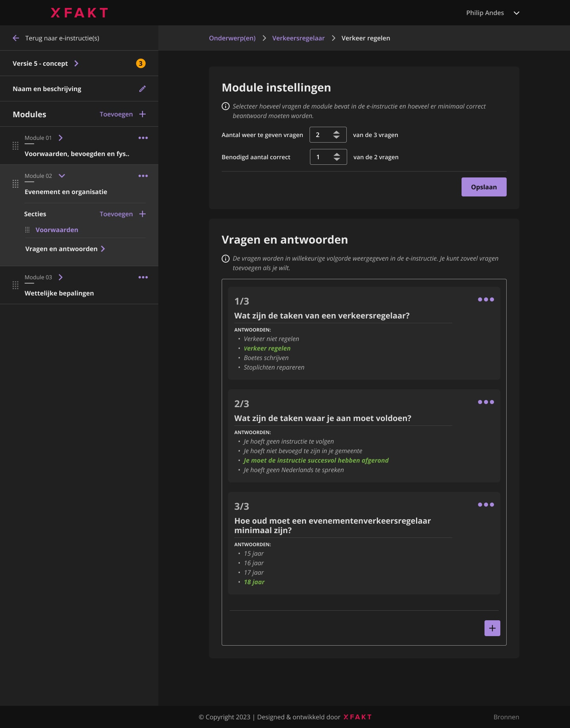Click the Benodigd aantal correct field
Screen dimensions: 570x728
328,157
